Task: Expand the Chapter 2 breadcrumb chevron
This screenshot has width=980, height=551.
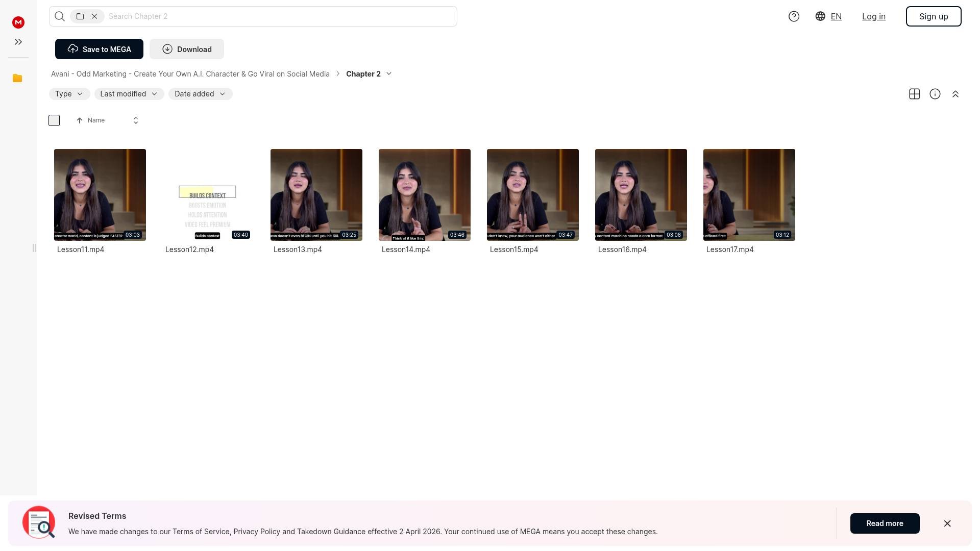Action: [389, 74]
